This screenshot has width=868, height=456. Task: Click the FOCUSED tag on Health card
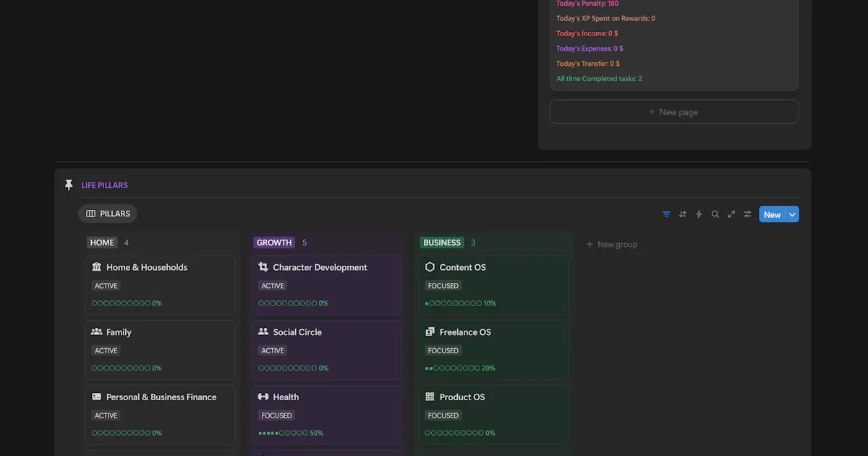tap(277, 415)
